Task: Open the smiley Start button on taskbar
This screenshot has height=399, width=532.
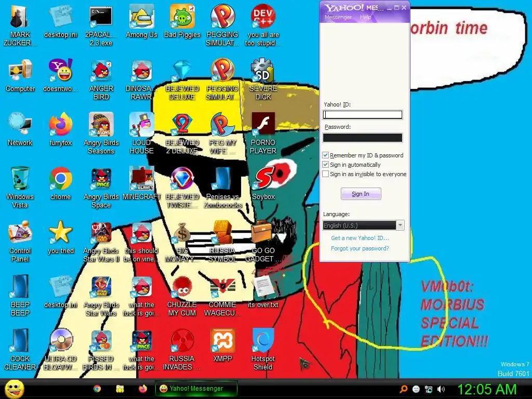Action: 14,389
